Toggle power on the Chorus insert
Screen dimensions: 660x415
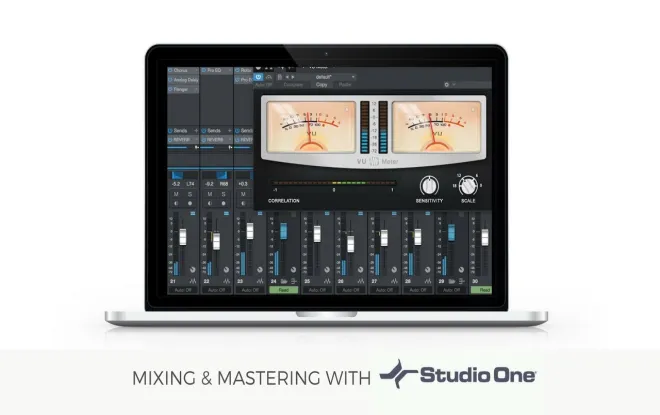coord(170,70)
